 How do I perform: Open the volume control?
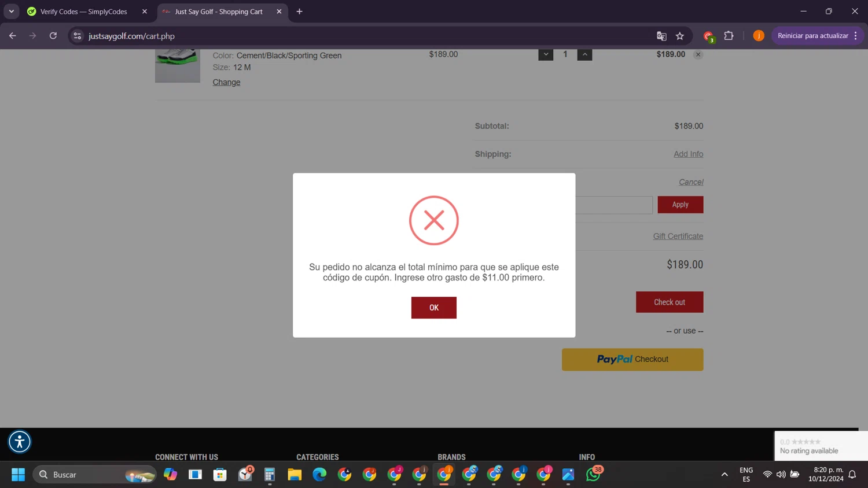tap(781, 475)
